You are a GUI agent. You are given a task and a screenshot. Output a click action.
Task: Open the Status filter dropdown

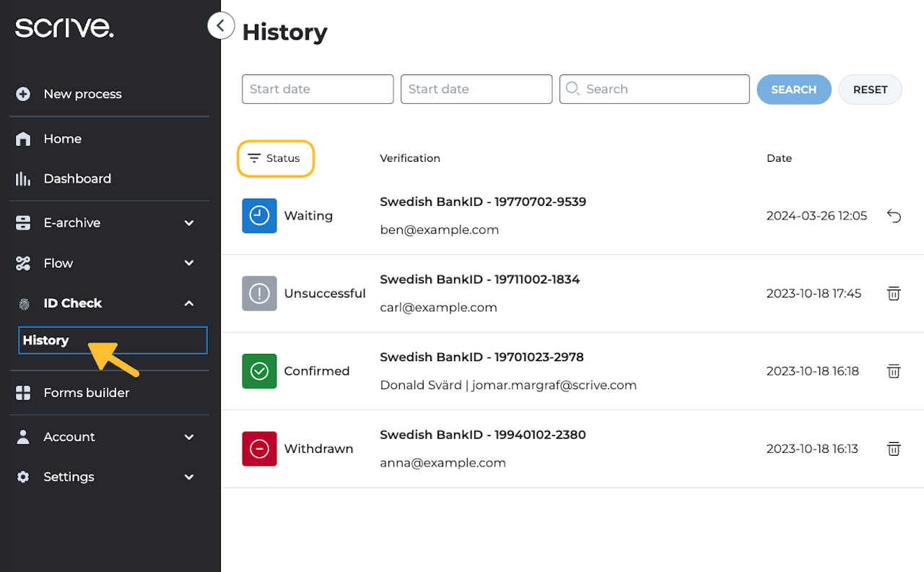[276, 158]
